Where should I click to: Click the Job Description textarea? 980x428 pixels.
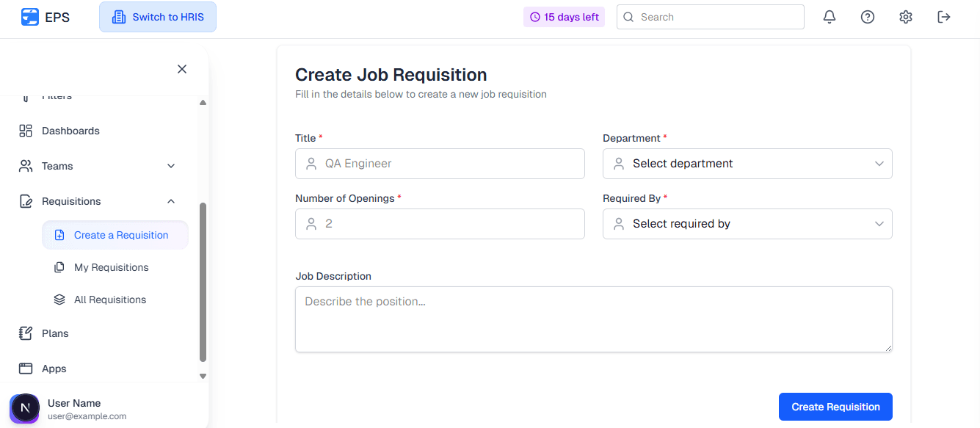click(594, 319)
